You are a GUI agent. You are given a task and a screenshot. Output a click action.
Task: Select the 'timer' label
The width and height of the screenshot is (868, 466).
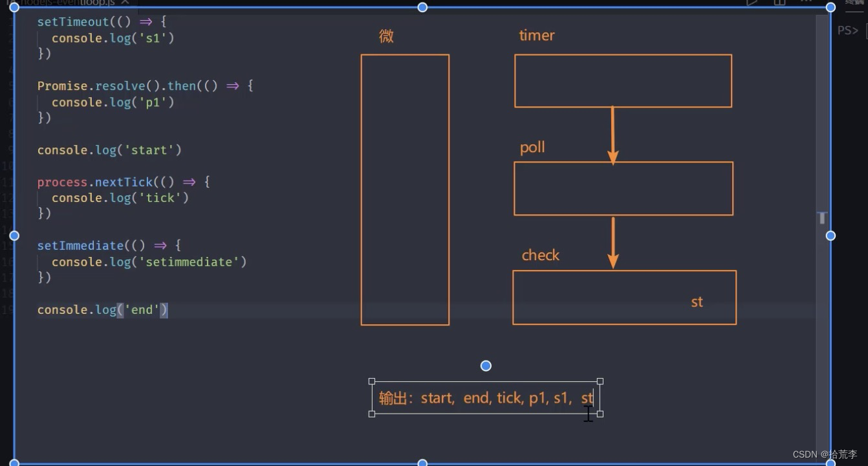(537, 36)
